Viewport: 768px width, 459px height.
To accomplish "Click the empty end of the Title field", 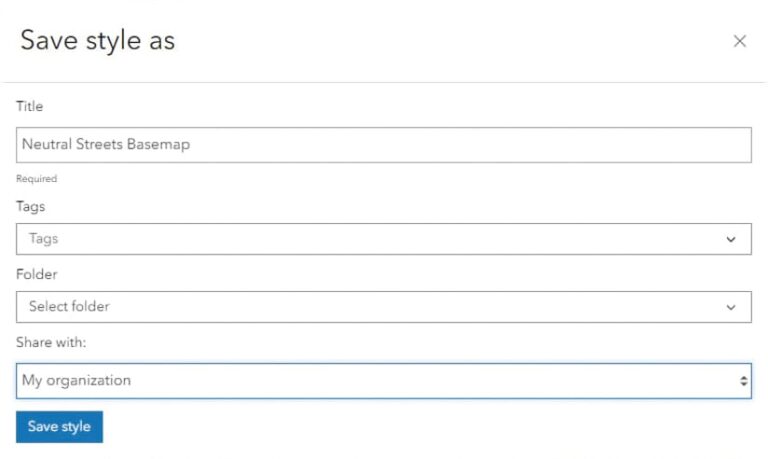I will (x=600, y=144).
